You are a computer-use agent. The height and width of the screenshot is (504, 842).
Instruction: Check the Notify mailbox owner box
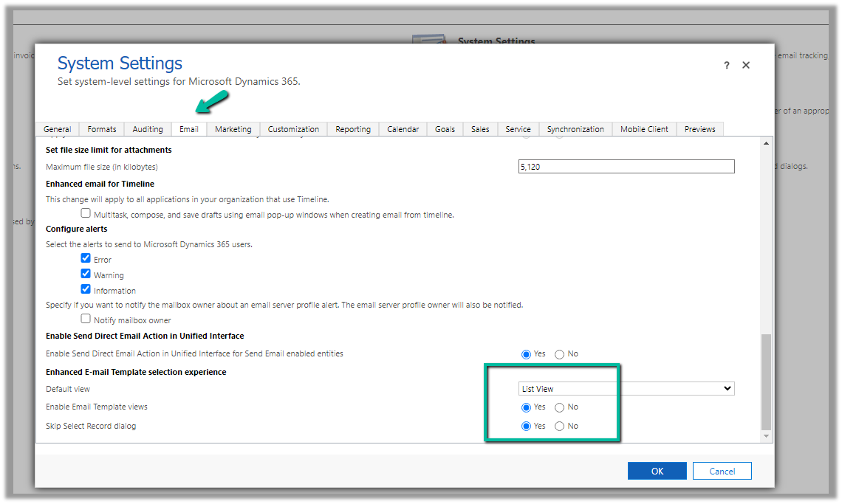(86, 320)
